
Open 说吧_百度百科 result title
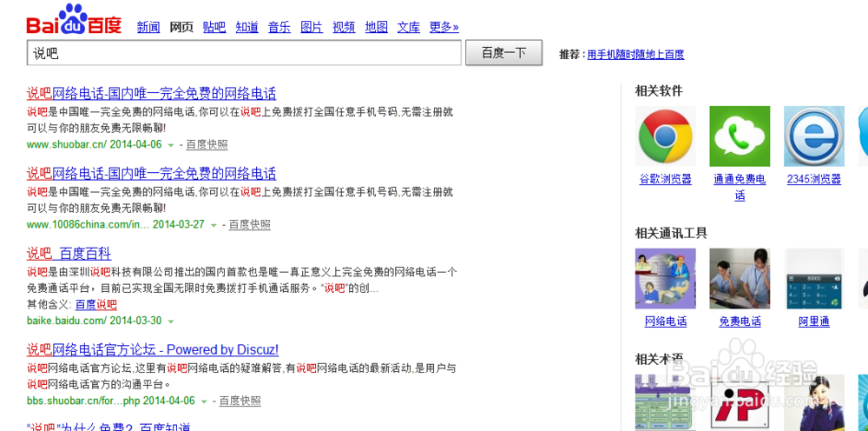[x=69, y=254]
